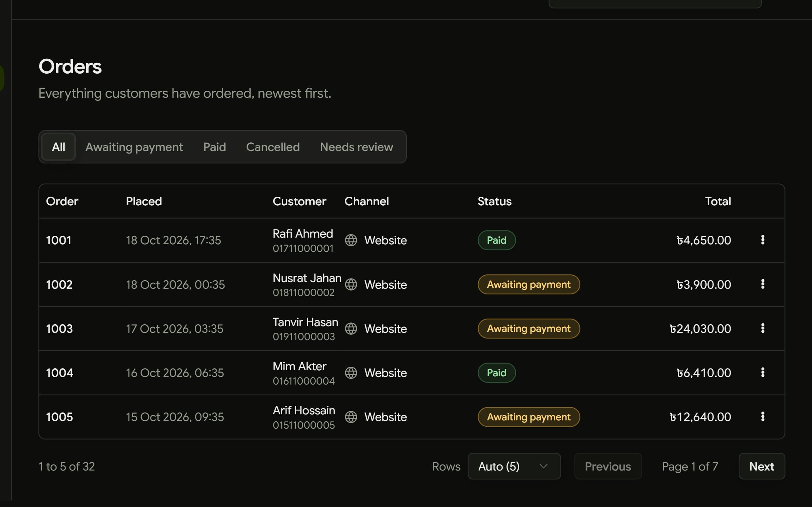Click phone number 01911000003
Screen dimensions: 812x507
pos(304,337)
